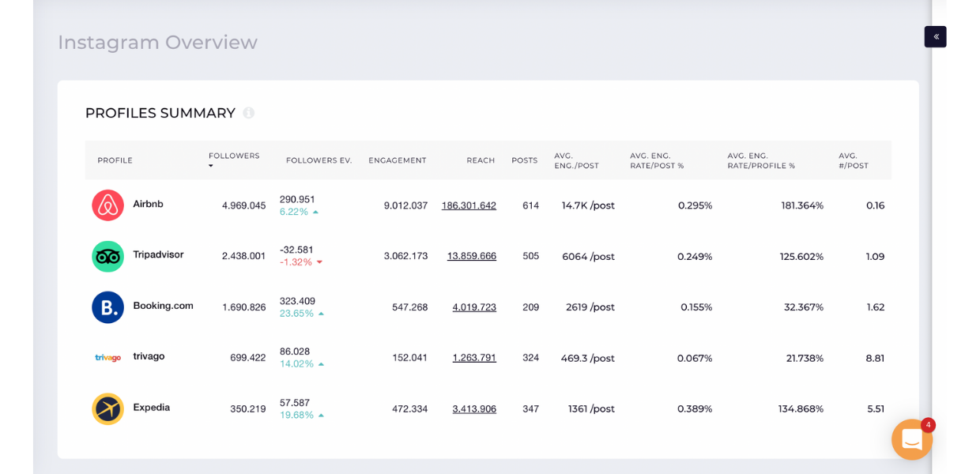Click trivago followers value 699.422

[x=247, y=358]
